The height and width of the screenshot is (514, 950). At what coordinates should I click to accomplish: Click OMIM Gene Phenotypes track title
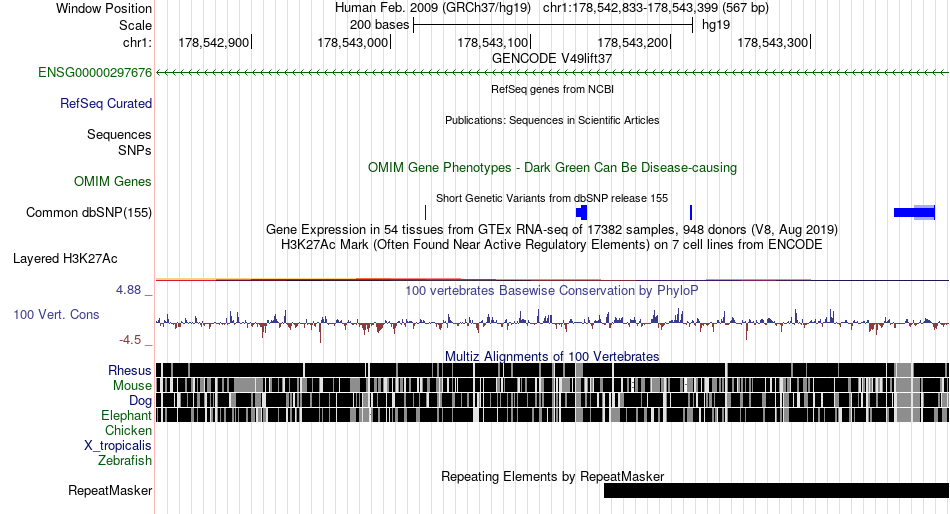coord(553,167)
